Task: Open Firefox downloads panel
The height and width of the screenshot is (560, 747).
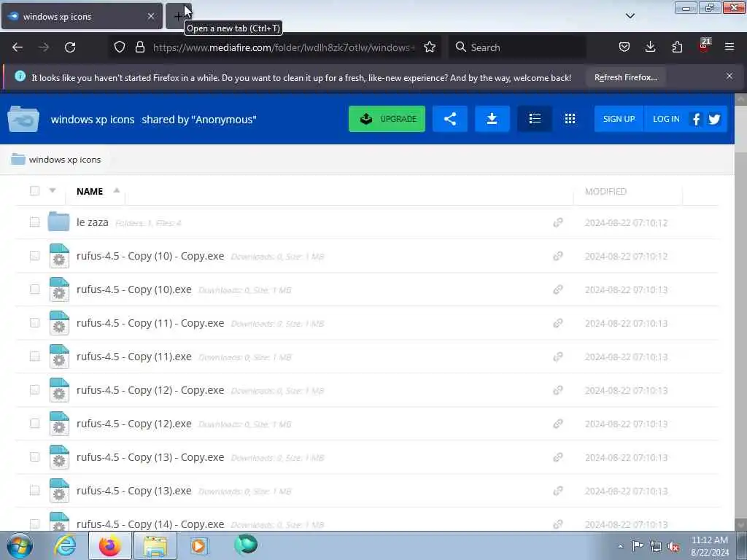Action: pyautogui.click(x=650, y=47)
